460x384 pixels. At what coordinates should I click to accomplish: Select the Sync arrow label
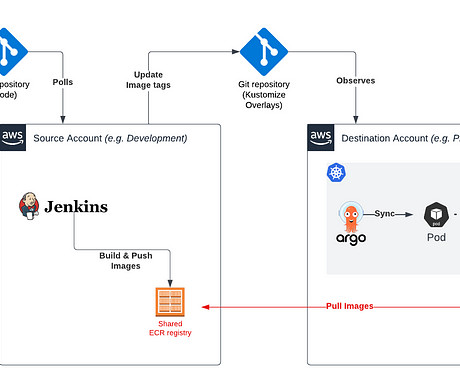(384, 214)
